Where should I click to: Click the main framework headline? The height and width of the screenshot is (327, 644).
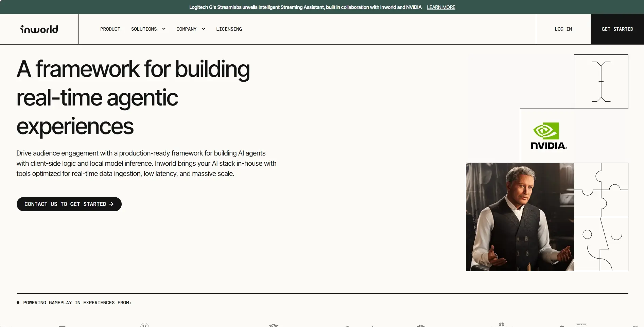(x=133, y=98)
